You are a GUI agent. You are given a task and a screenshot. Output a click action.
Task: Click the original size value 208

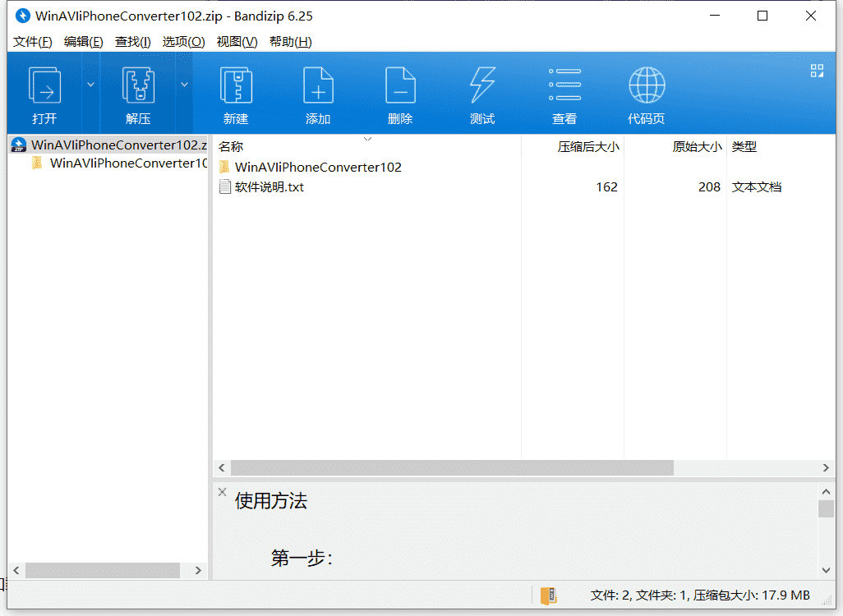(709, 187)
